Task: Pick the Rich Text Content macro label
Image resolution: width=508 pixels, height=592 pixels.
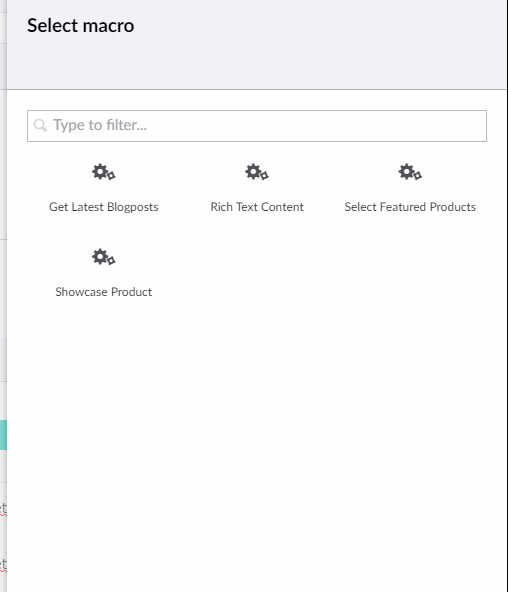Action: point(257,207)
